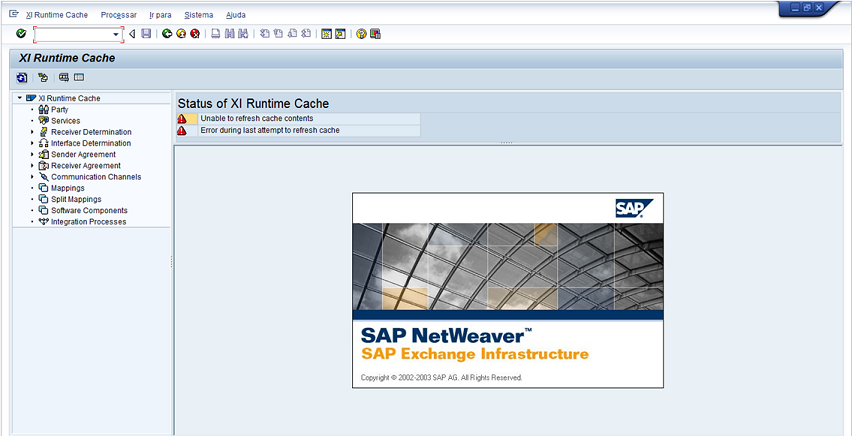Expand the Sender Agreement node
Screen dimensions: 852x436
(32, 154)
